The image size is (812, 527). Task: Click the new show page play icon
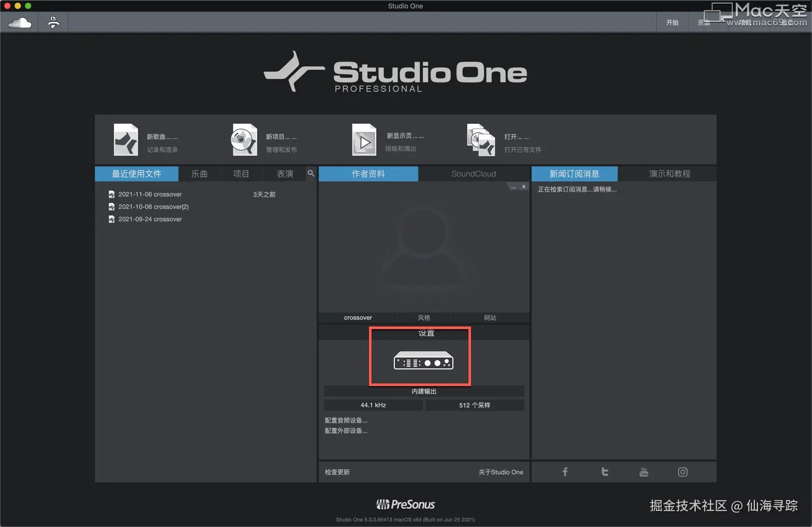pos(364,139)
